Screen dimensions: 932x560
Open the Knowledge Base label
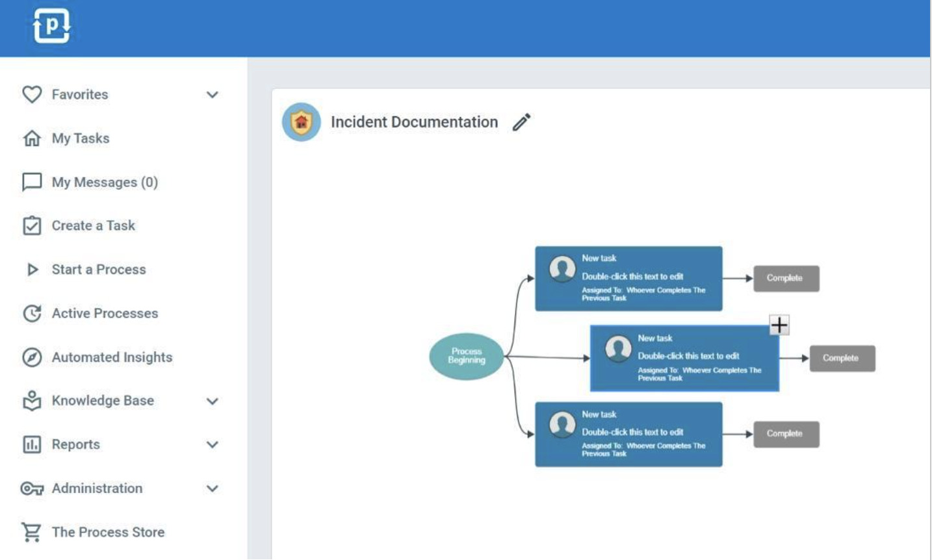103,401
